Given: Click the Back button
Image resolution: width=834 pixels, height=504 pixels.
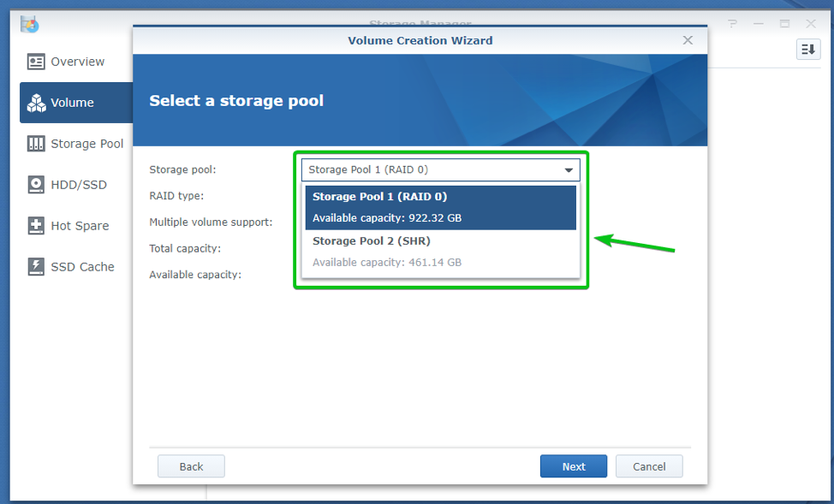Looking at the screenshot, I should 191,466.
